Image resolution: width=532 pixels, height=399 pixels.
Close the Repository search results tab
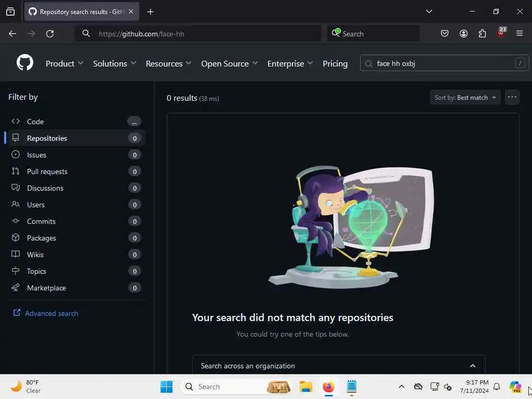(x=131, y=11)
